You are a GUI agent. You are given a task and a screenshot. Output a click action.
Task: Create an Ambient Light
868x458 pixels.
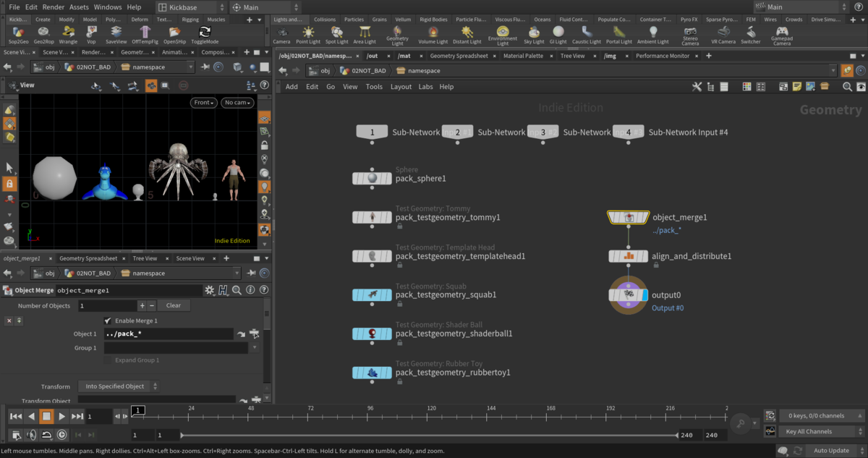coord(653,35)
